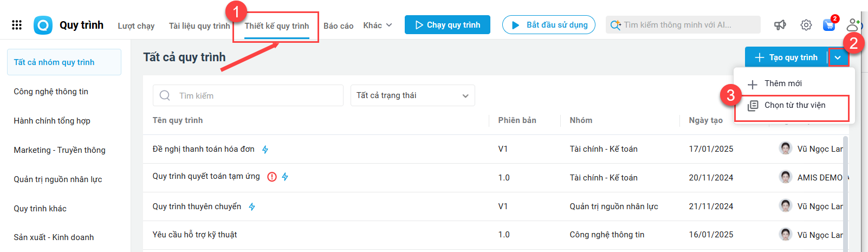Click the Quy trình app logo
868x252 pixels.
coord(43,25)
